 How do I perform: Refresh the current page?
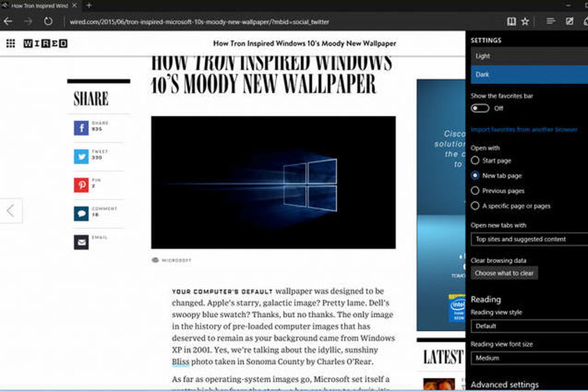pyautogui.click(x=48, y=22)
